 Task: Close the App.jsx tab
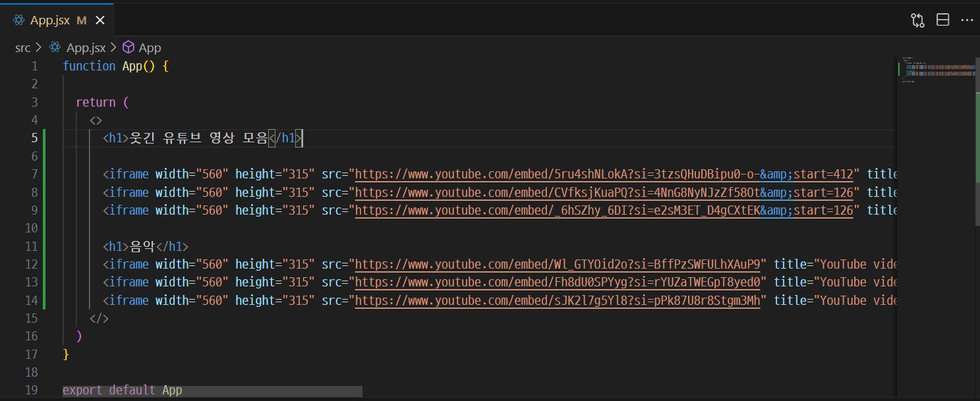[x=100, y=20]
